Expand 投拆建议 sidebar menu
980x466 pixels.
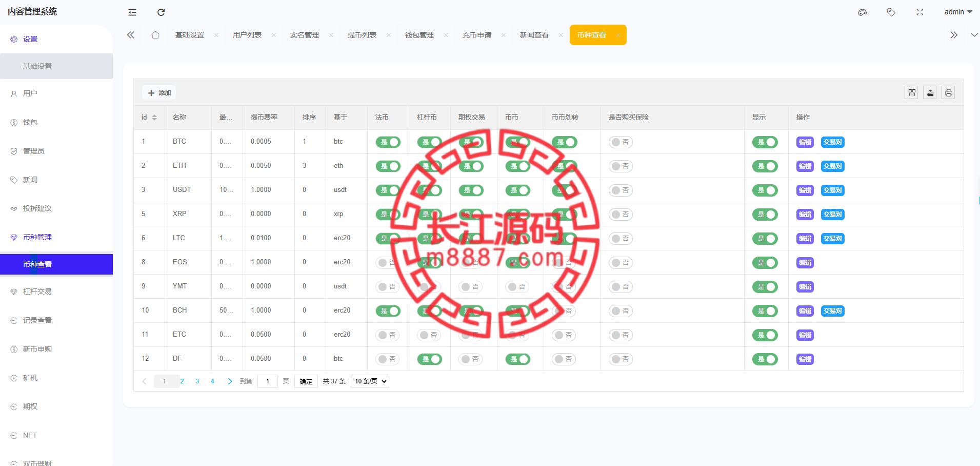tap(56, 208)
